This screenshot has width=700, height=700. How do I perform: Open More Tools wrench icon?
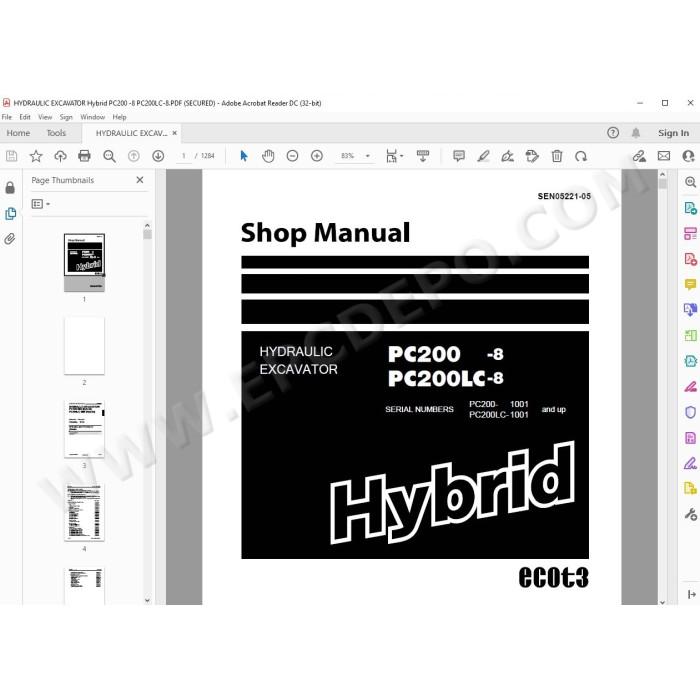coord(690,514)
